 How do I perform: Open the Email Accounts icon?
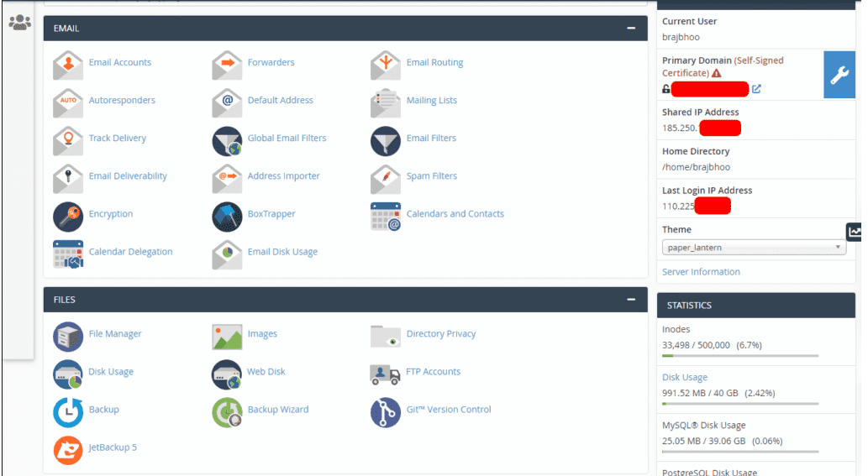(x=68, y=65)
